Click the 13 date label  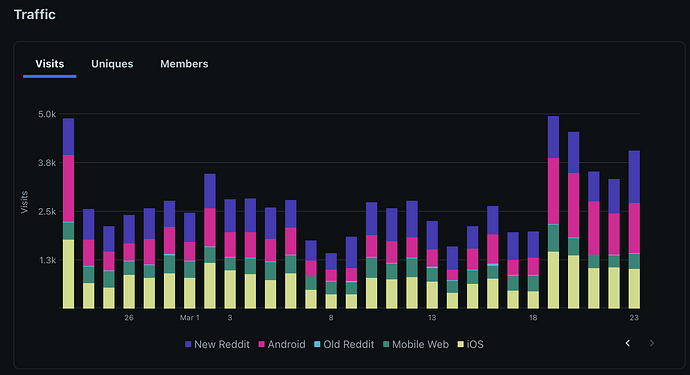432,318
